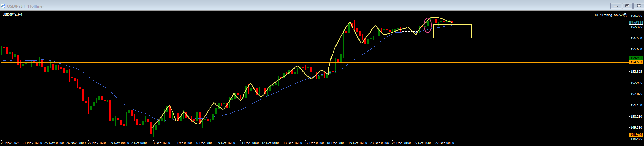
Task: Click the orange 148.774 price level label
Action: [x=636, y=135]
